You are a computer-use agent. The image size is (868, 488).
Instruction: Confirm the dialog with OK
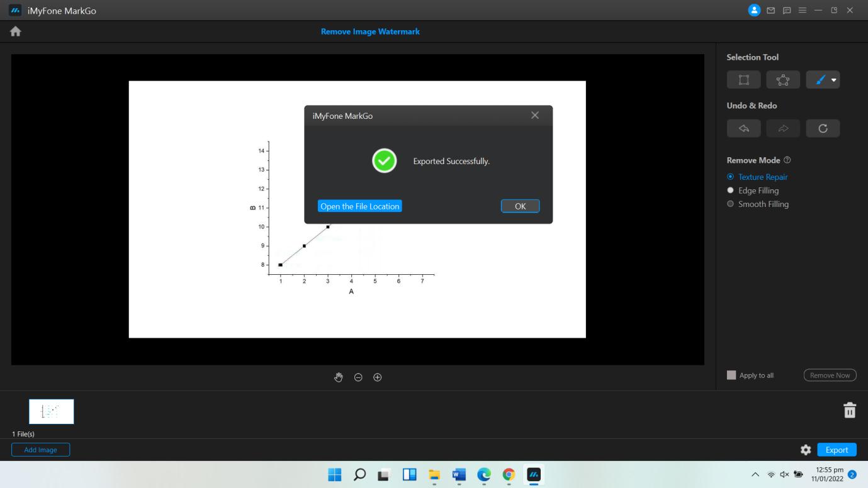pos(520,206)
